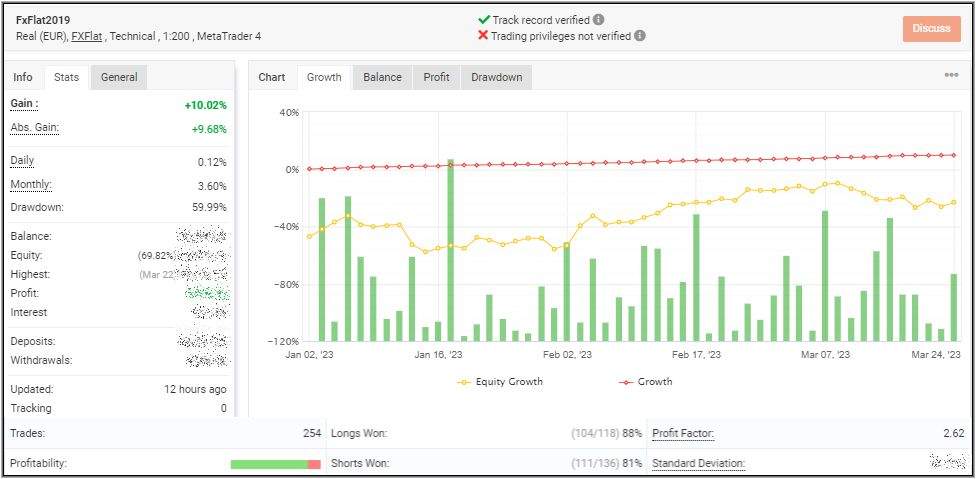The height and width of the screenshot is (479, 976).
Task: Open the FXFlat broker link
Action: (x=88, y=36)
